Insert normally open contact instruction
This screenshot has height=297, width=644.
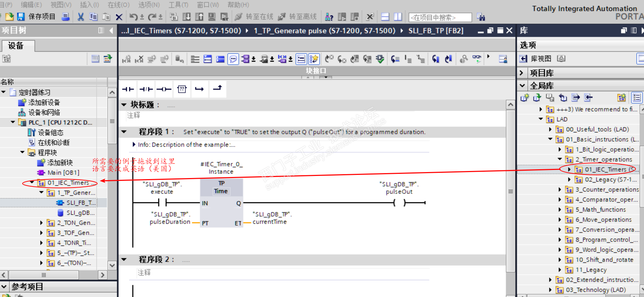click(x=128, y=89)
